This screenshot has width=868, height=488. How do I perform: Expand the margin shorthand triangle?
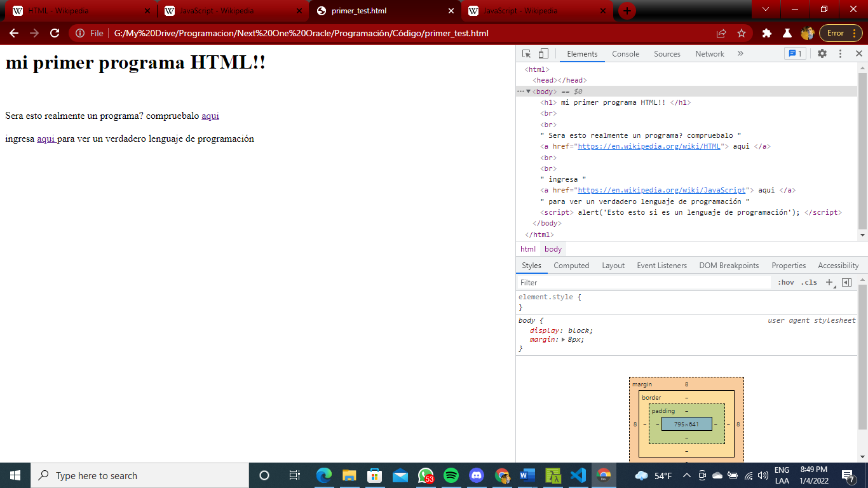pos(563,340)
